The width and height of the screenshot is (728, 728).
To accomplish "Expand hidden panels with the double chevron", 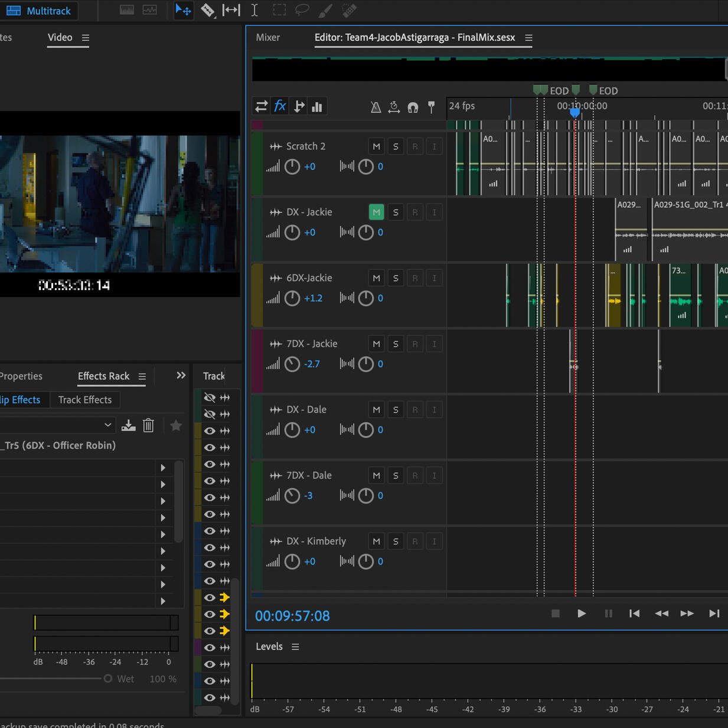I will pos(181,376).
